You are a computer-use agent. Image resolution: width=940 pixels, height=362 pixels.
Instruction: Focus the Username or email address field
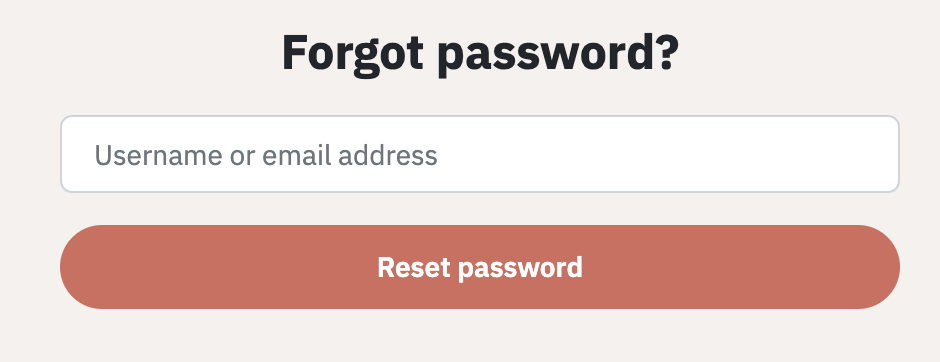pyautogui.click(x=480, y=154)
